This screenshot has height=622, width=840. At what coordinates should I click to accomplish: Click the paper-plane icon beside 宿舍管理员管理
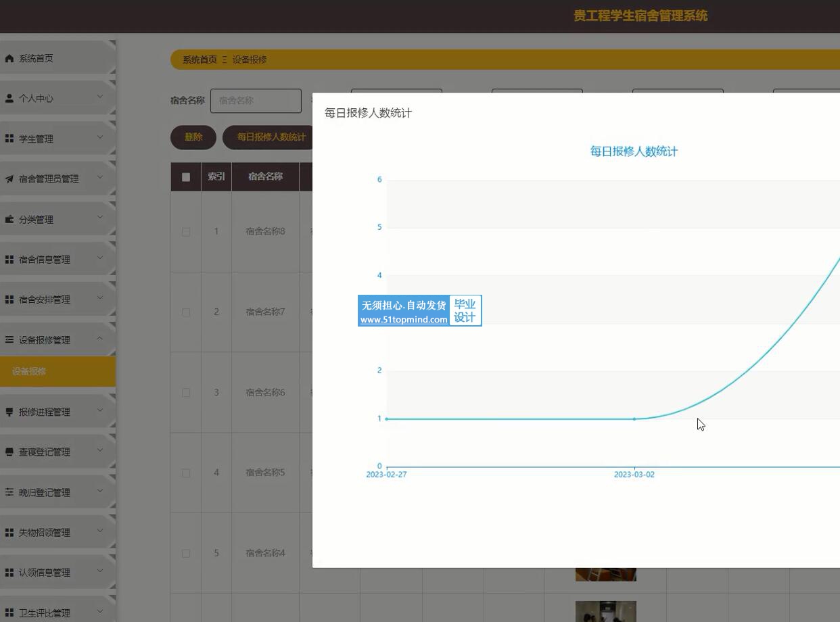coord(9,179)
